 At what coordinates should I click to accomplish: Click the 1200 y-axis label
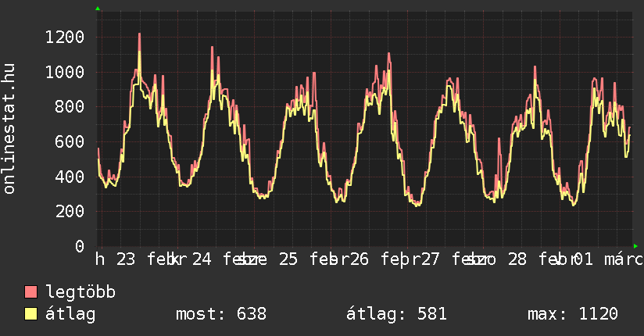point(64,38)
